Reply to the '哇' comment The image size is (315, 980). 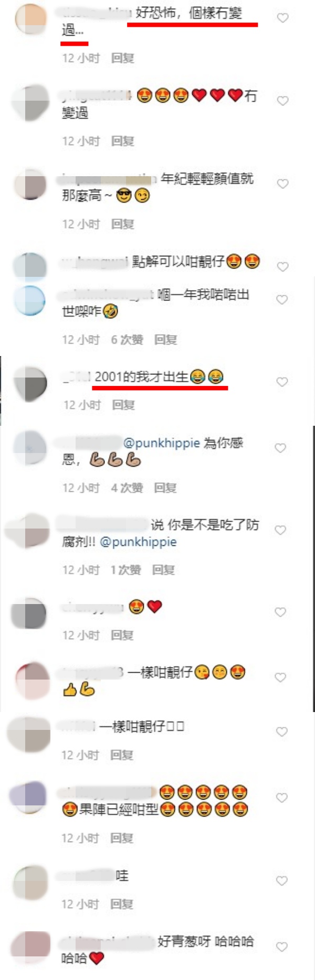pos(122,904)
